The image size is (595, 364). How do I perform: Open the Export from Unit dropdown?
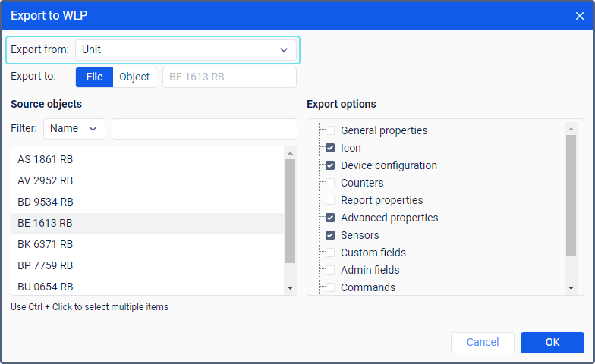(185, 50)
